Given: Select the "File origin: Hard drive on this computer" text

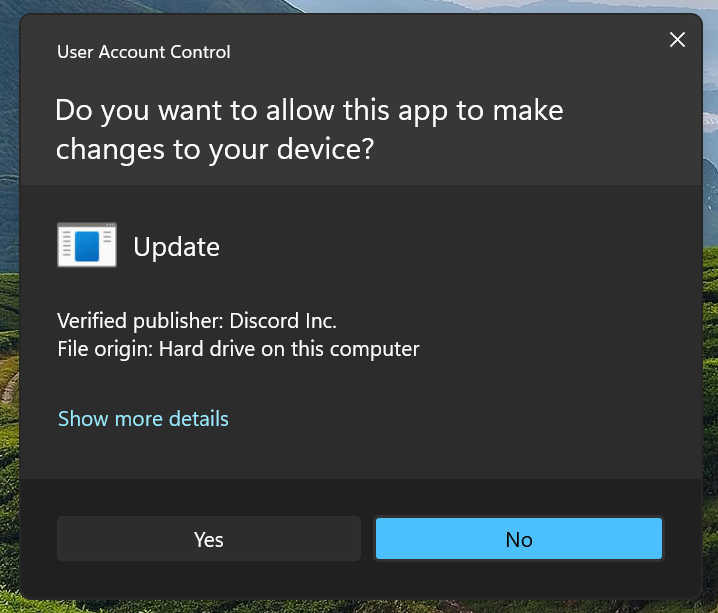Looking at the screenshot, I should [x=238, y=349].
